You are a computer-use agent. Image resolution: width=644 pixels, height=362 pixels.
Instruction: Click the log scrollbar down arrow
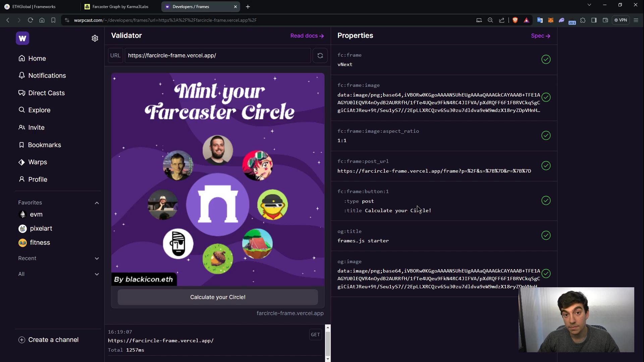tap(328, 359)
